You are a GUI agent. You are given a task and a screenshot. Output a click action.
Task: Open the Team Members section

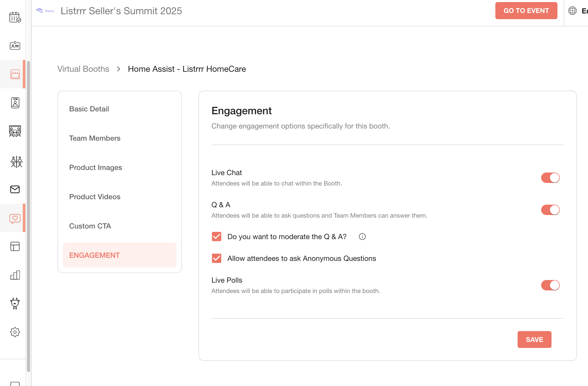[x=120, y=138]
